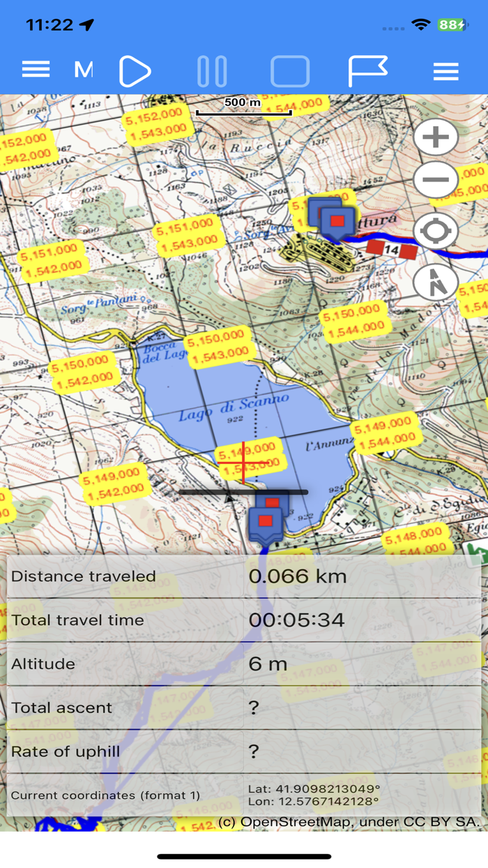Tap the 11:22 clock in status bar

(49, 25)
